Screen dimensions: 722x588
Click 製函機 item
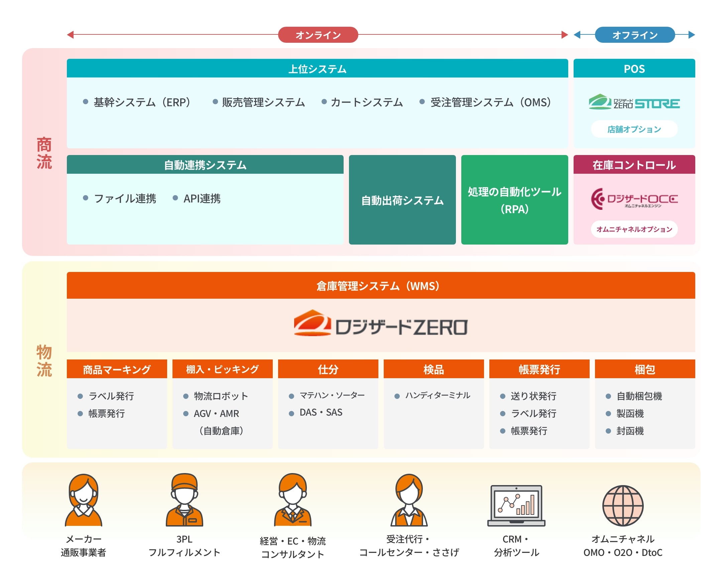(630, 413)
